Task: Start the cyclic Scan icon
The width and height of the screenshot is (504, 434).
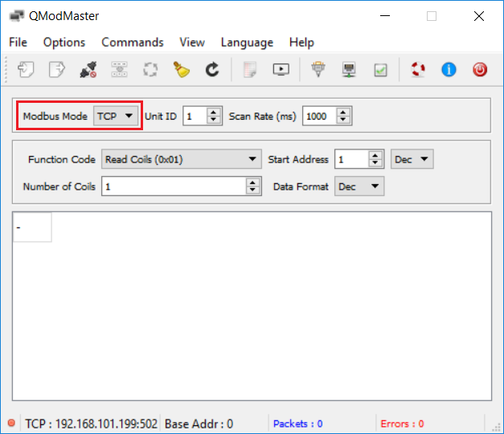Action: 150,69
